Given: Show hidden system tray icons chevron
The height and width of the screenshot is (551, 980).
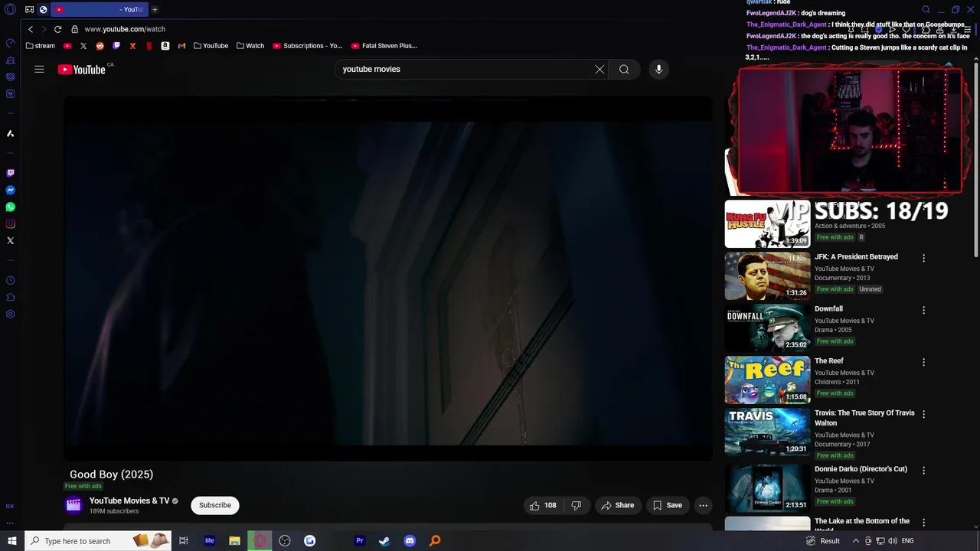Looking at the screenshot, I should click(857, 541).
